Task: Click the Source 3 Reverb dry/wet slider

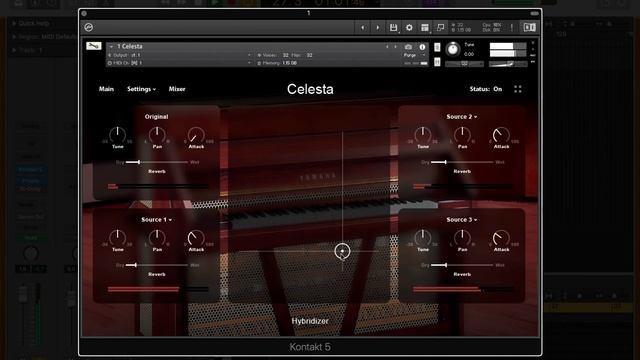Action: coord(462,265)
